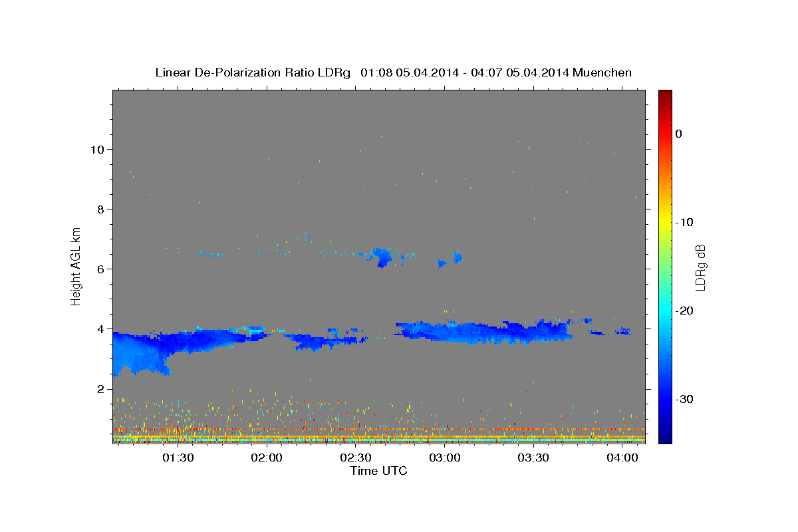798x532 pixels.
Task: Click the colorbar label -30
Action: (x=684, y=399)
